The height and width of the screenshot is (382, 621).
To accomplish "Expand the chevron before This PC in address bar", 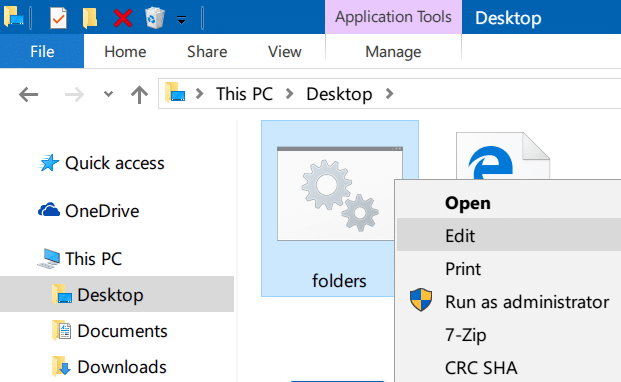I will 200,94.
